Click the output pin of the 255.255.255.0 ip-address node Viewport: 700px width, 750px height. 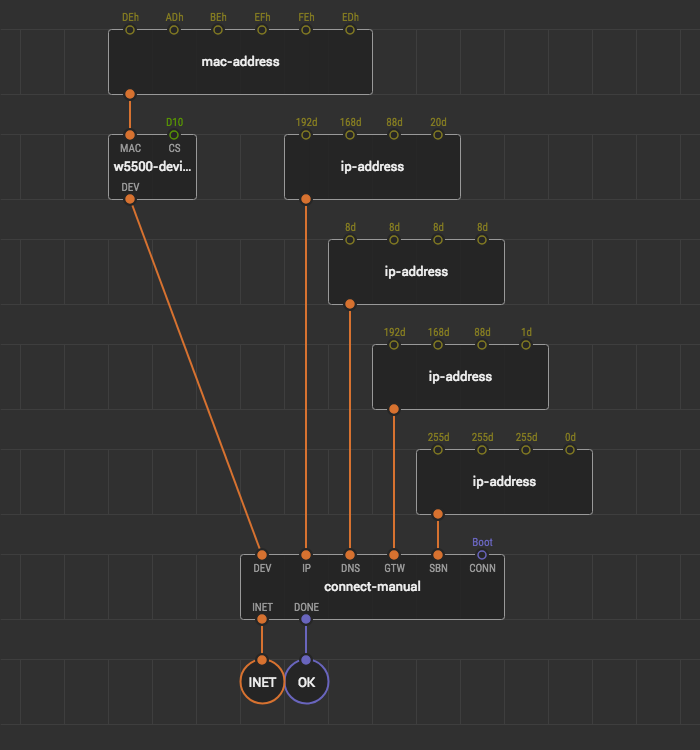(x=438, y=514)
